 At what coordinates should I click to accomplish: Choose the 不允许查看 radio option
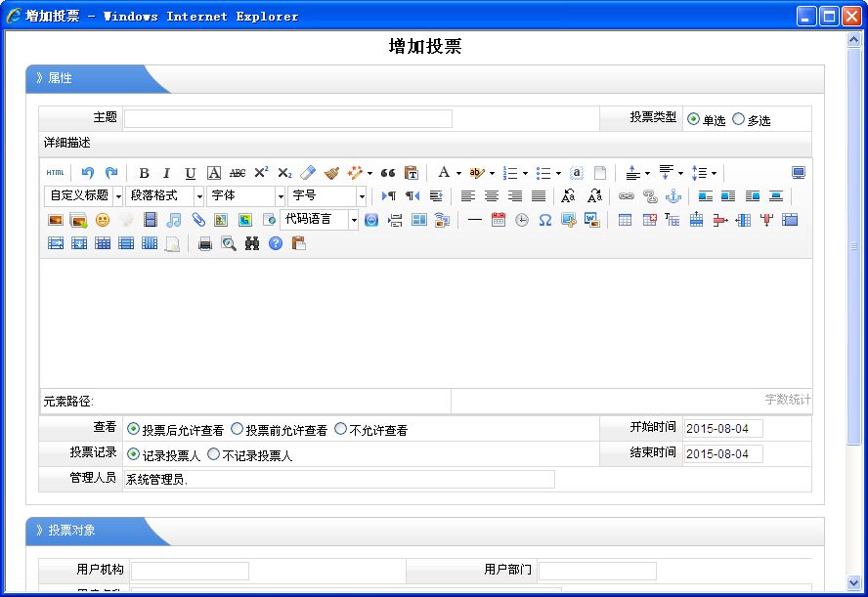[x=340, y=429]
